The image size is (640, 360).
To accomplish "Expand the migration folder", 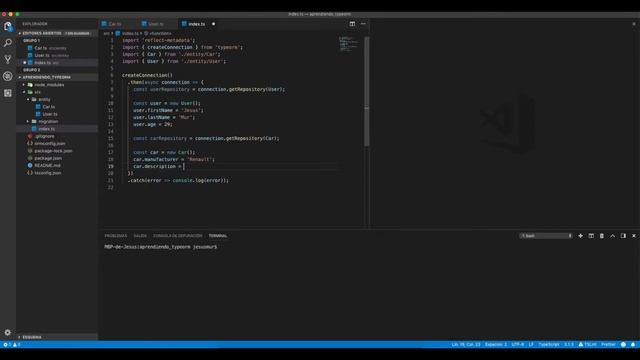I will click(x=28, y=121).
